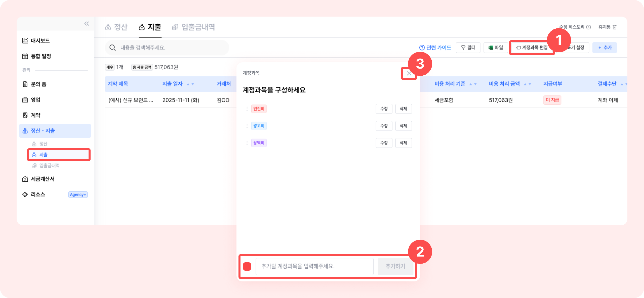
Task: Sort by 비용 처리 금액 arrows
Action: coord(527,84)
